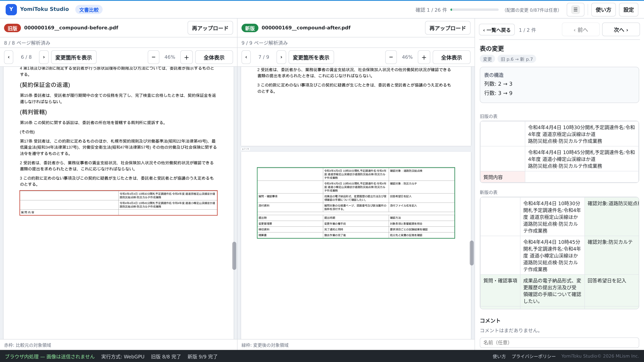644x362 pixels.
Task: Click the 変更 tag under 表の変更
Action: point(487,59)
